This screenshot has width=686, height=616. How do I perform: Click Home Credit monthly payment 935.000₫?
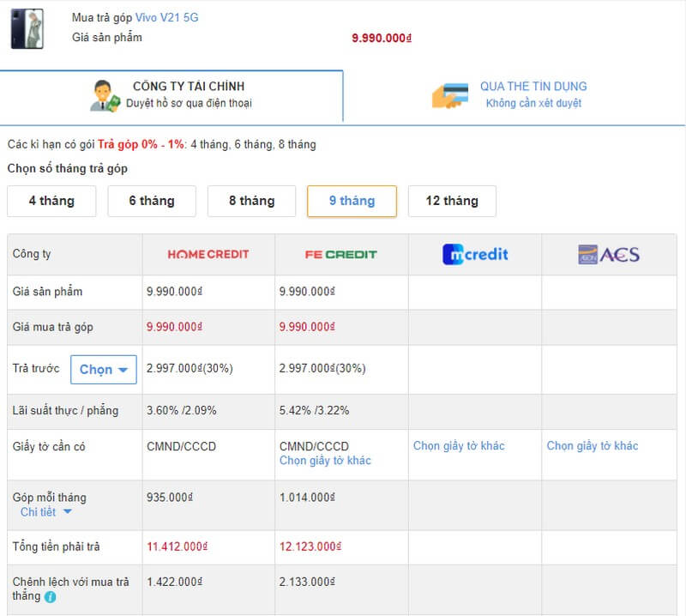click(x=170, y=498)
